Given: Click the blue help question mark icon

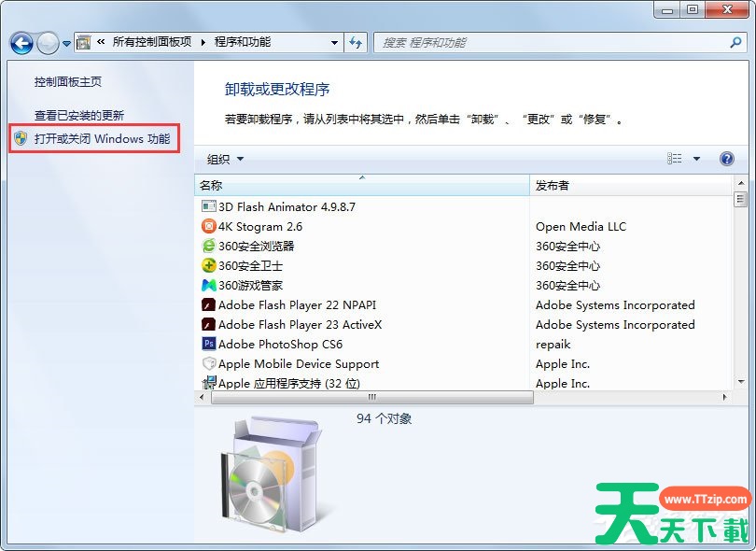Looking at the screenshot, I should tap(726, 158).
